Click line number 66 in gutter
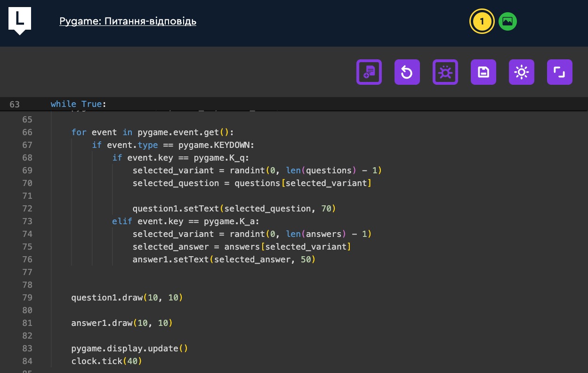Image resolution: width=588 pixels, height=373 pixels. (27, 132)
